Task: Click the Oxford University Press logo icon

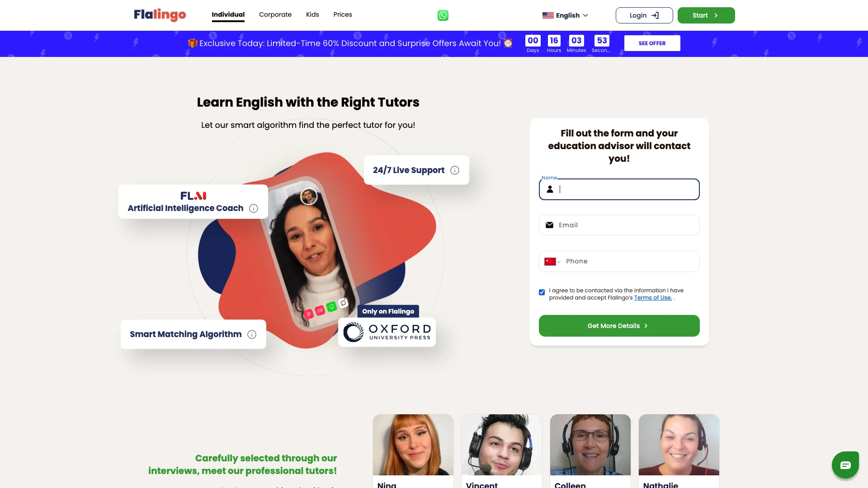Action: [387, 332]
